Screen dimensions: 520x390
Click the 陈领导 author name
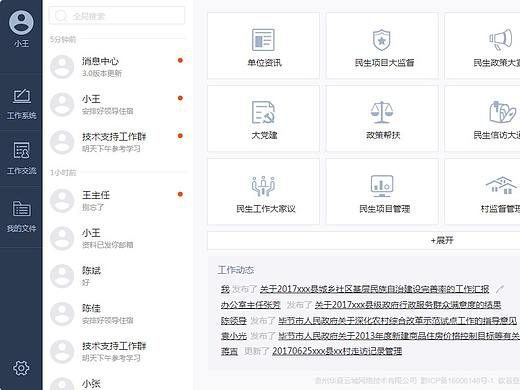234,321
